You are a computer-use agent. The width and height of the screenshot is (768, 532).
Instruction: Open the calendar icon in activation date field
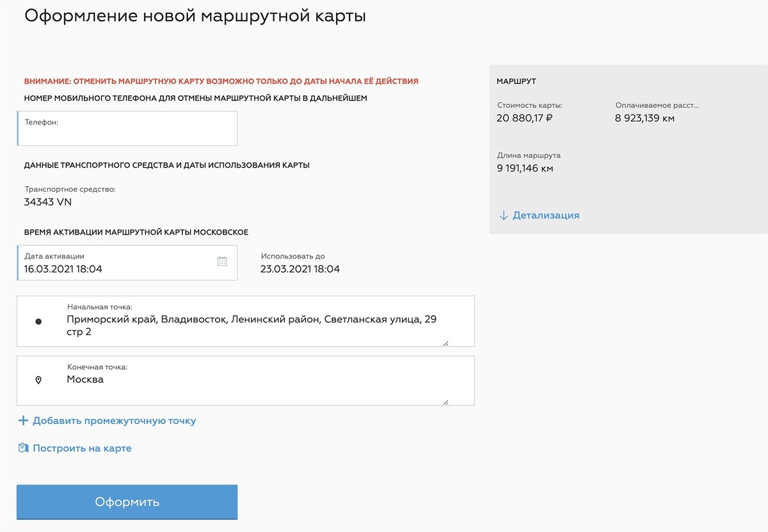(222, 261)
